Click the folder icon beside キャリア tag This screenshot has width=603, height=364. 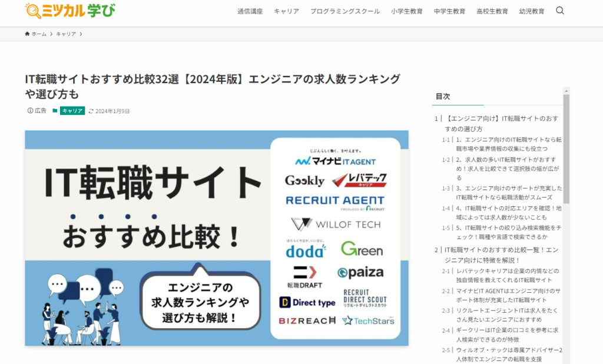[55, 111]
